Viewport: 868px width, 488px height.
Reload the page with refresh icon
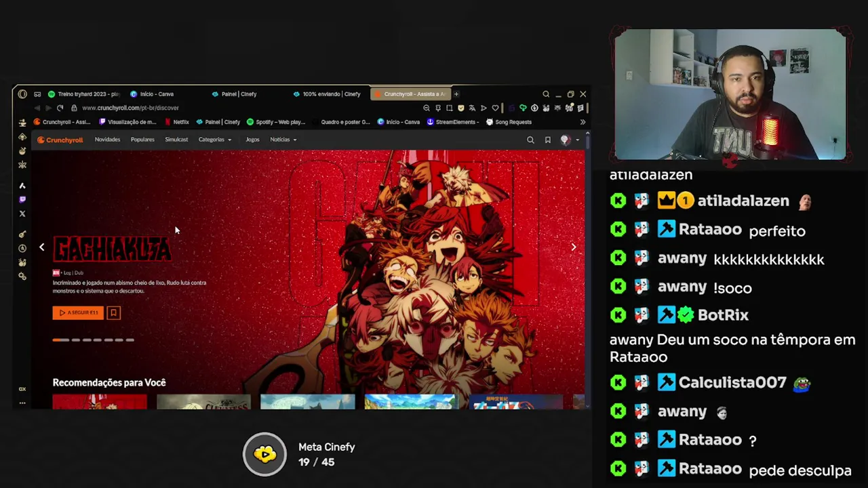pos(60,108)
